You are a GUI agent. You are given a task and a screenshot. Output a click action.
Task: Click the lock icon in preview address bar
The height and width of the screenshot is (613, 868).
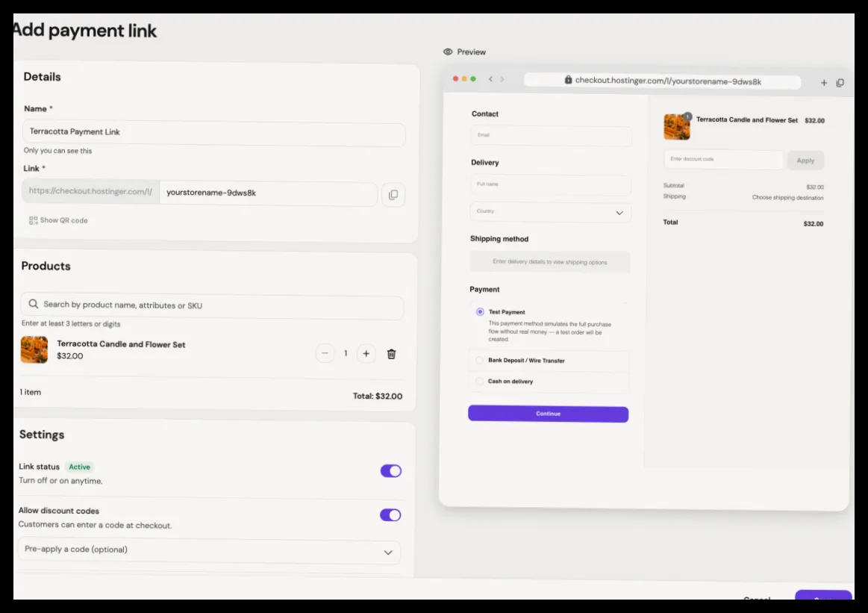tap(568, 80)
